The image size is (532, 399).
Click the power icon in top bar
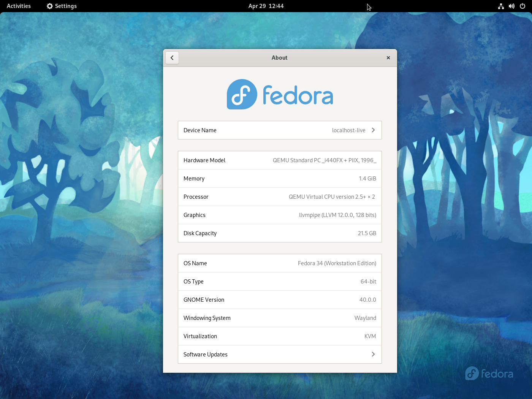coord(522,6)
